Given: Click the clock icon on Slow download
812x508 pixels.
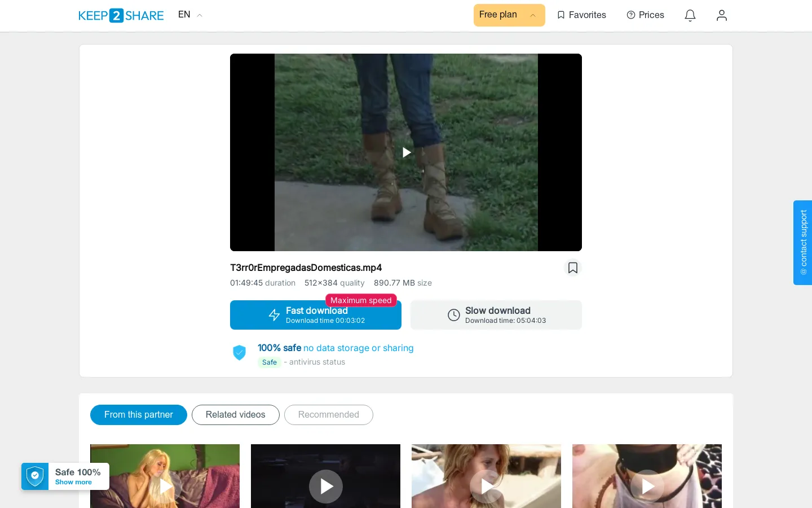Looking at the screenshot, I should [454, 315].
